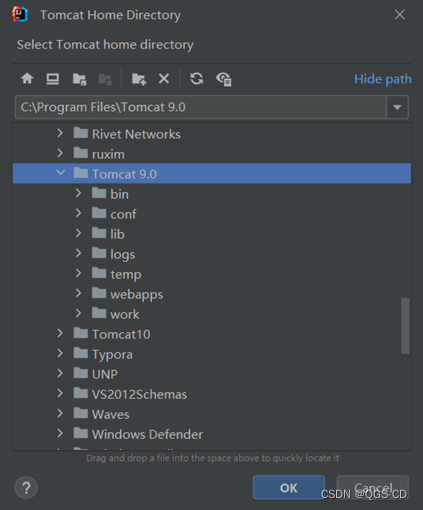This screenshot has width=423, height=510.
Task: Expand the work folder
Action: coord(78,313)
